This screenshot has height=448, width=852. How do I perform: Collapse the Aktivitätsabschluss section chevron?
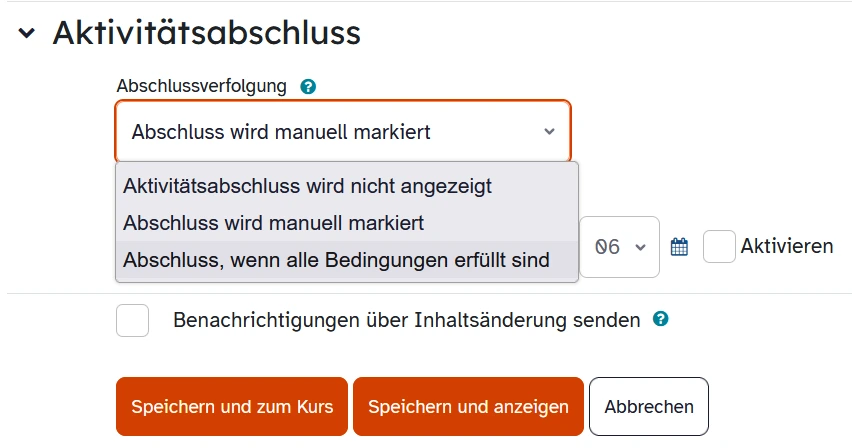[x=26, y=34]
